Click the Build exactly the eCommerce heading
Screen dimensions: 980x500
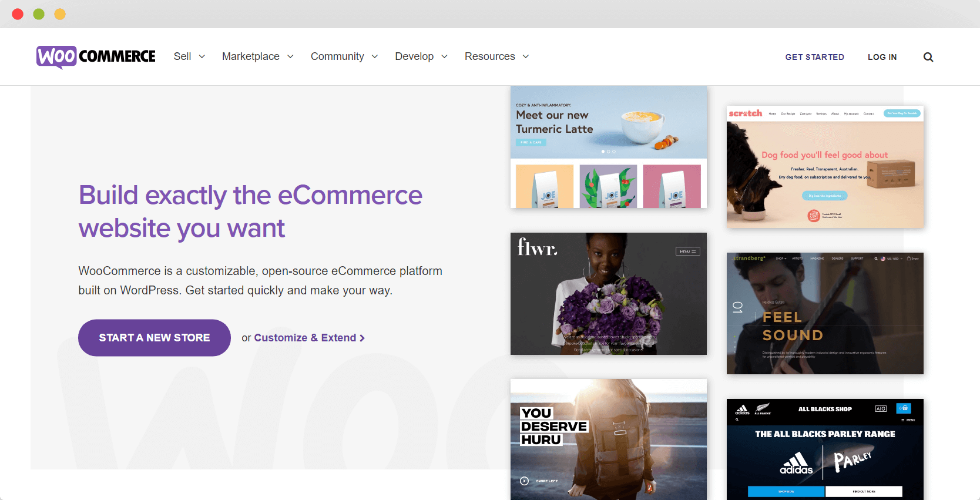point(250,212)
